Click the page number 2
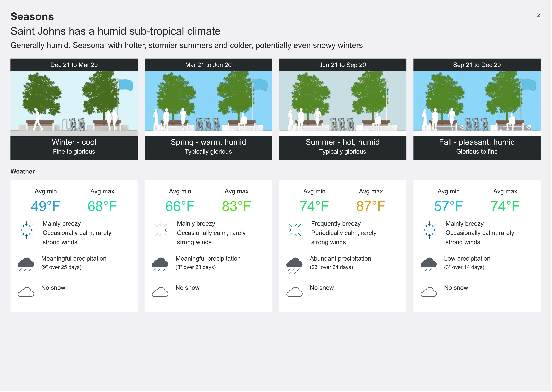Screen dimensions: 552x392 [539, 15]
